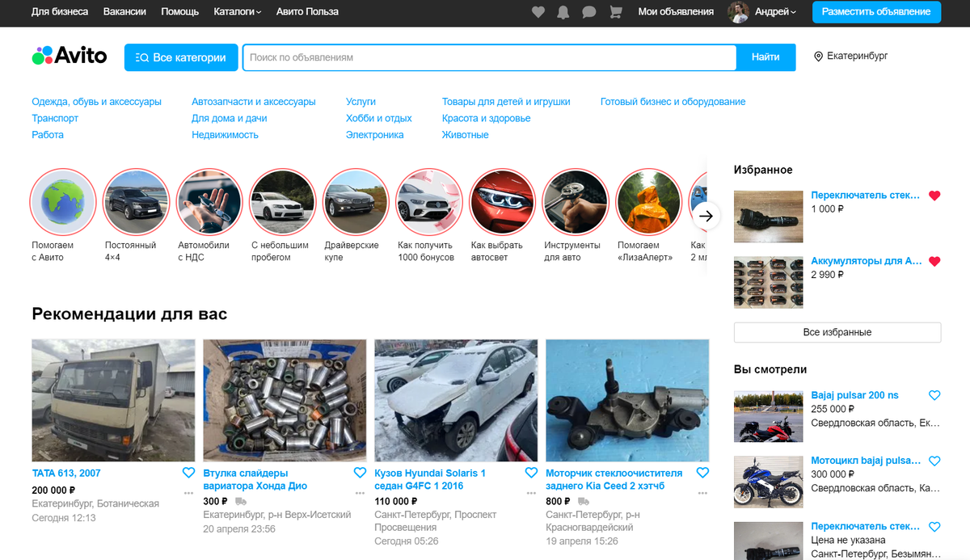Image resolution: width=970 pixels, height=560 pixels.
Task: Open Авито Польза menu item
Action: (307, 12)
